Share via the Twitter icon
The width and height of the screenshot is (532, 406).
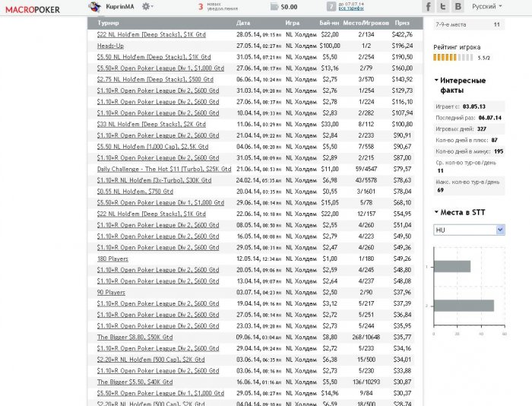pos(443,6)
